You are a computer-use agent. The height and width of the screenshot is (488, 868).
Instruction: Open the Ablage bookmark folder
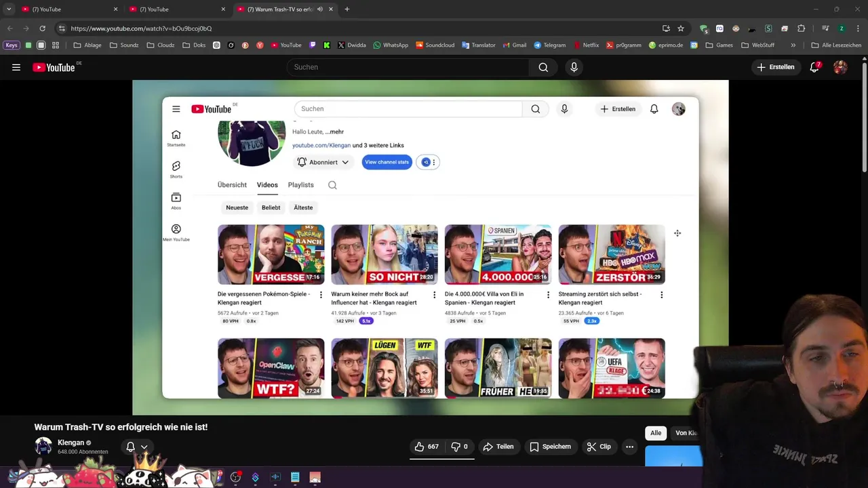(87, 45)
